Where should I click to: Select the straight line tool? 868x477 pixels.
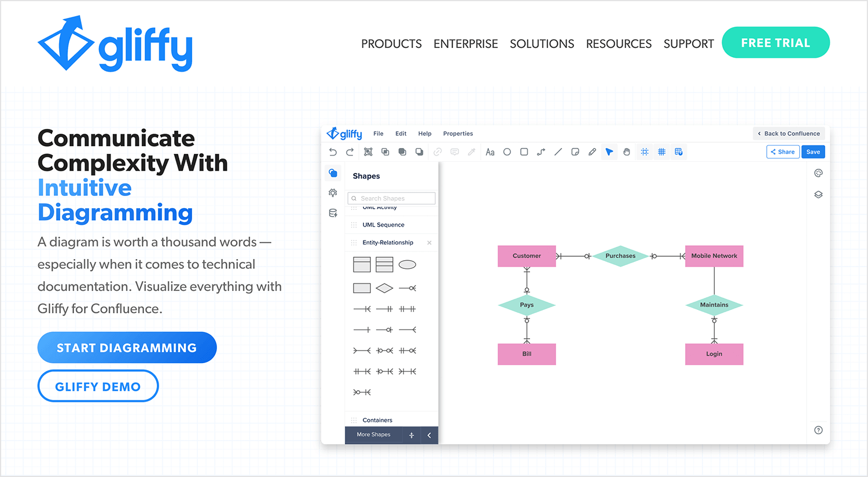[x=558, y=152]
